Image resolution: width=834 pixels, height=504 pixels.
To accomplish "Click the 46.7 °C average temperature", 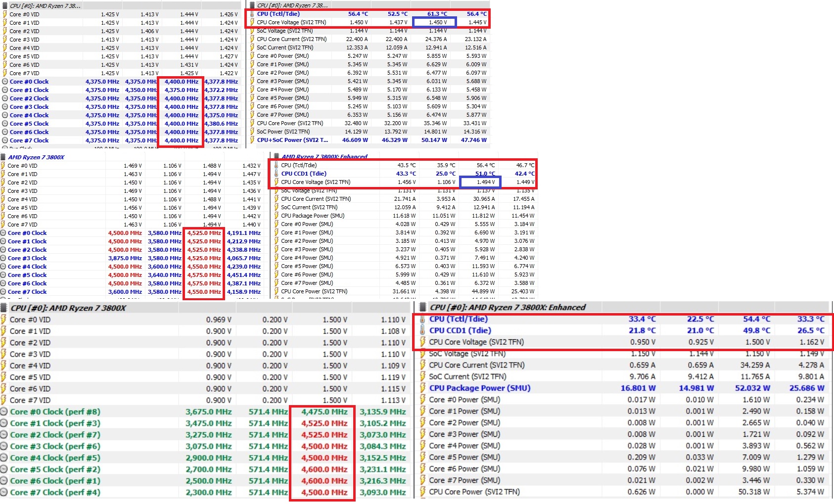I will (525, 165).
